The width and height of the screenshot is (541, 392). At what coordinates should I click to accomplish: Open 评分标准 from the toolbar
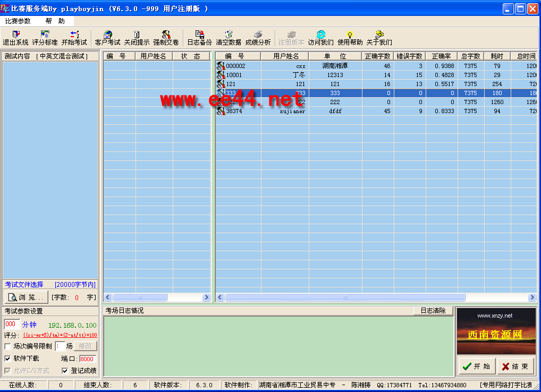pyautogui.click(x=45, y=38)
